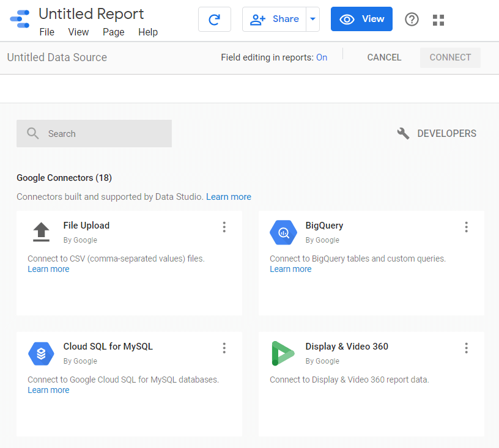Viewport: 499px width, 448px height.
Task: Select the BigQuery connector icon
Action: tap(283, 232)
